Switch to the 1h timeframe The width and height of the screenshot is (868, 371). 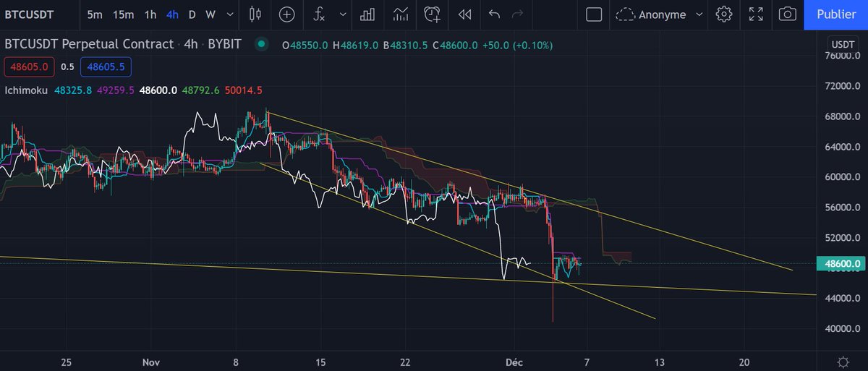[150, 14]
